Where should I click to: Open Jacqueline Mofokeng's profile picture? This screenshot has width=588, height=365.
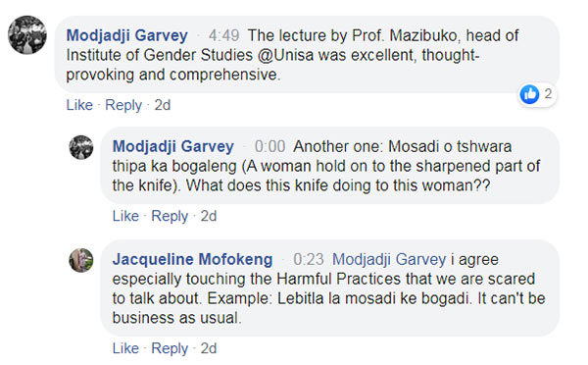pyautogui.click(x=81, y=260)
